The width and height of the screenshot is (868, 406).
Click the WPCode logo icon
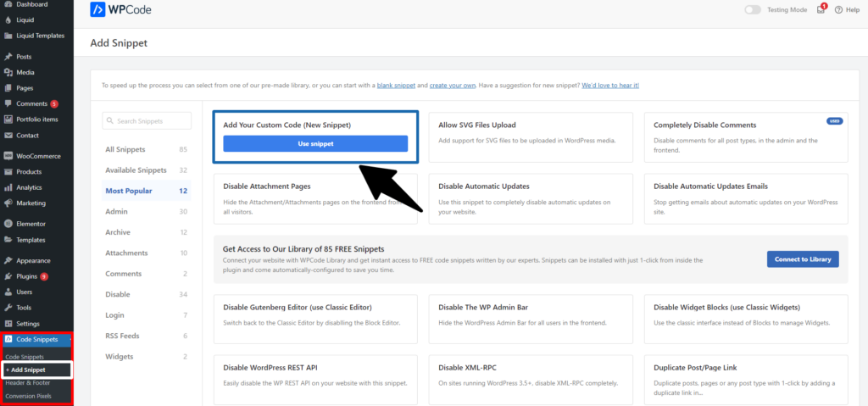[x=97, y=10]
